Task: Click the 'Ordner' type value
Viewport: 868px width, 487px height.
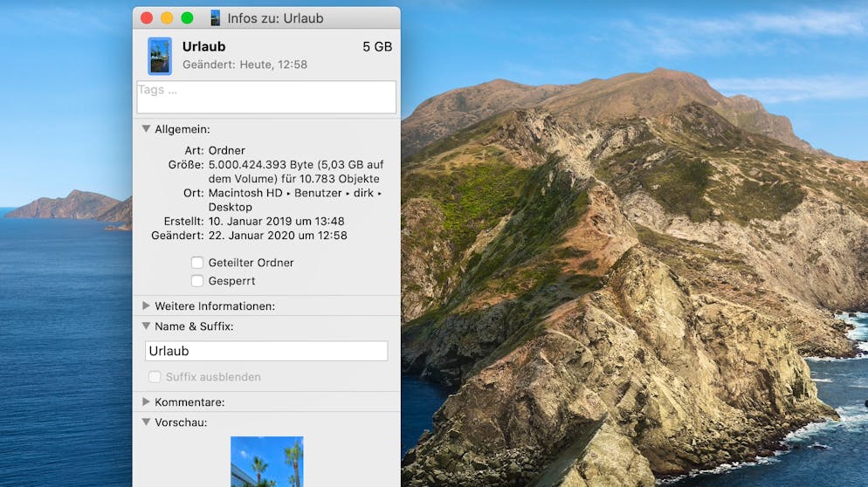Action: pyautogui.click(x=226, y=150)
